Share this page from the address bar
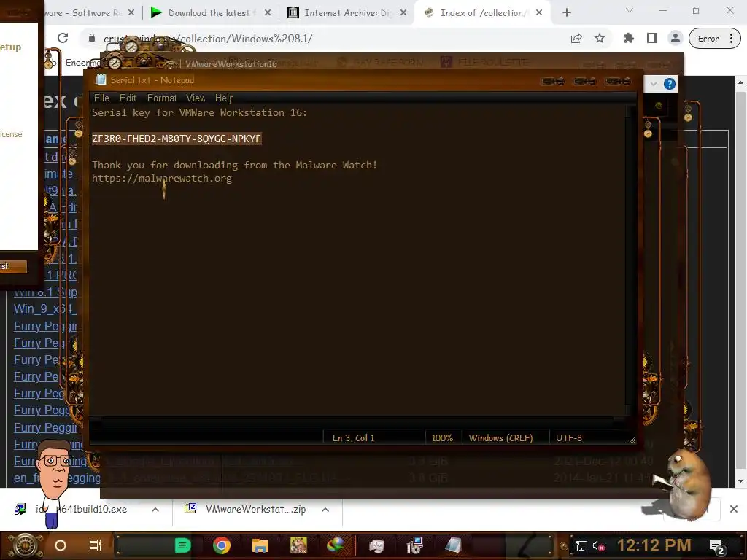Viewport: 747px width, 560px height. click(576, 39)
